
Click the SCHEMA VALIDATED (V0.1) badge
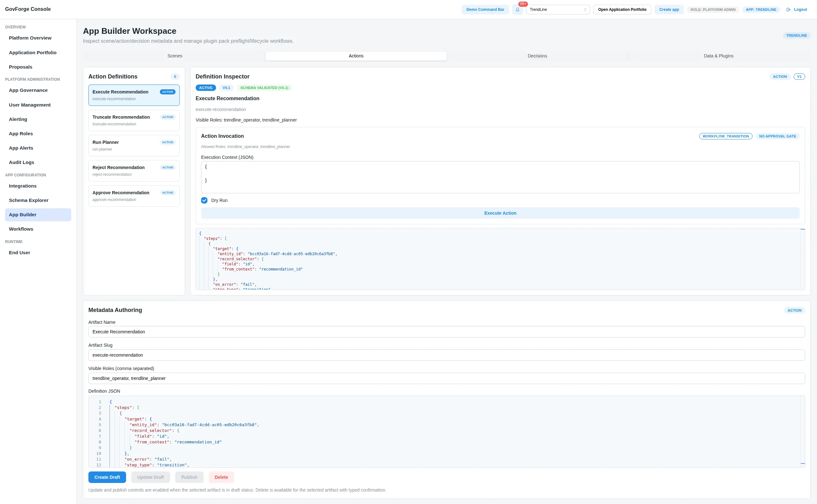(x=265, y=88)
